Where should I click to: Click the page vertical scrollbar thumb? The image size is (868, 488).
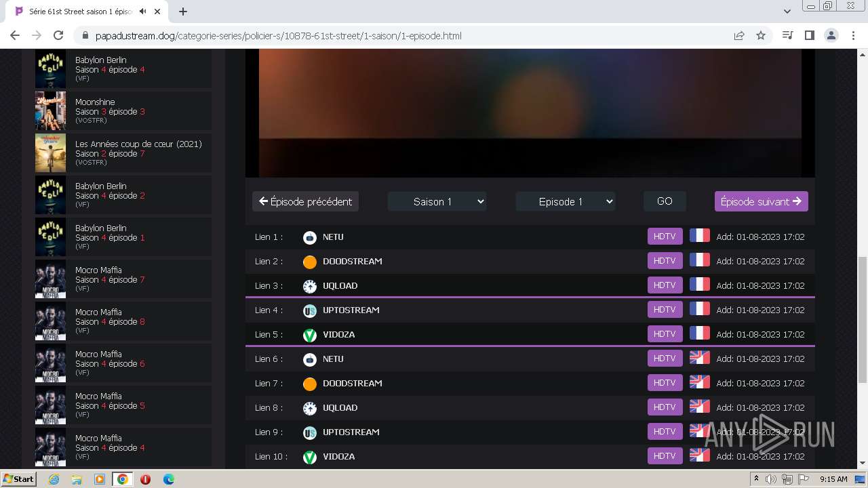(x=863, y=319)
